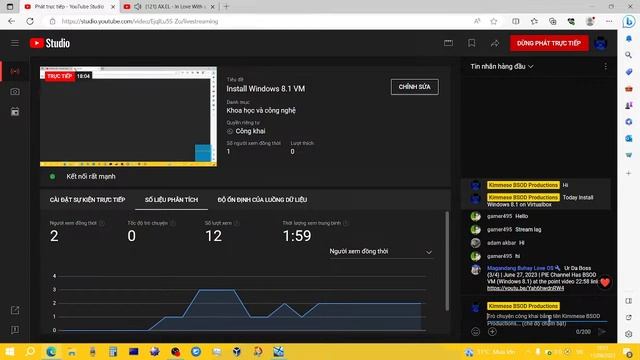640x360 pixels.
Task: Open a new browser tab
Action: point(226,7)
